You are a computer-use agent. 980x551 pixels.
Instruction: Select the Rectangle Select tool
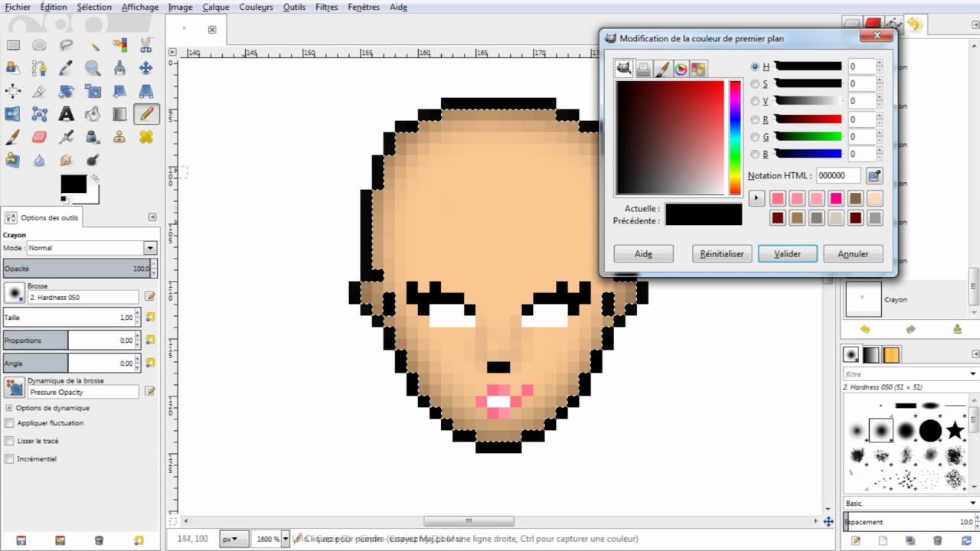[13, 45]
